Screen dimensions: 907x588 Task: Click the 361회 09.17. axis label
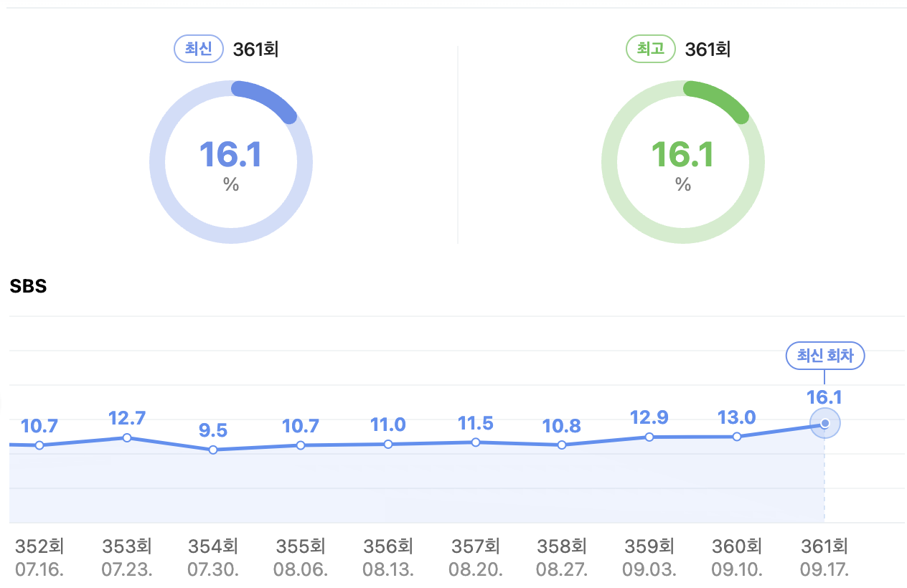(x=824, y=558)
